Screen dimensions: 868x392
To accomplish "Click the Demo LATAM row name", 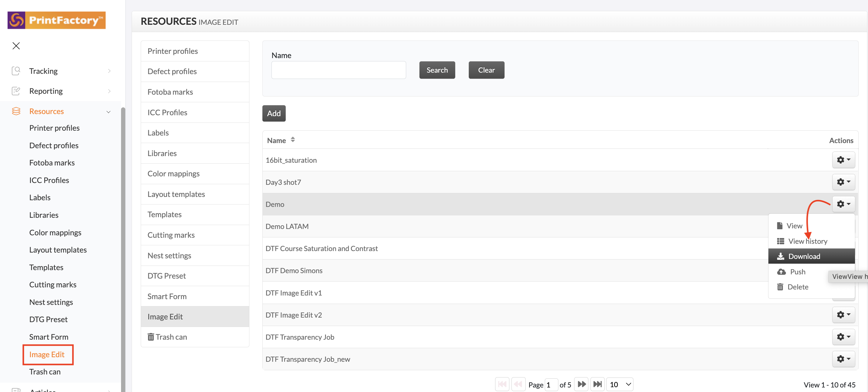I will [287, 226].
